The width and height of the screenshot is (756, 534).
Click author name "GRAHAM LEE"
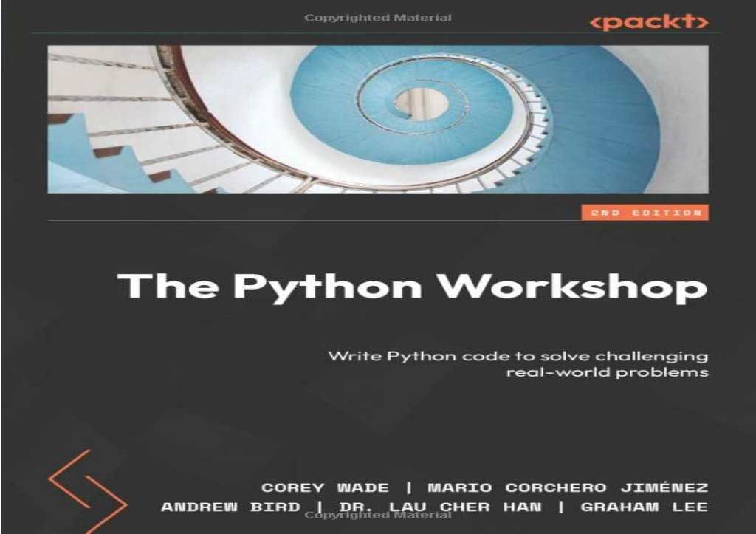(x=645, y=507)
